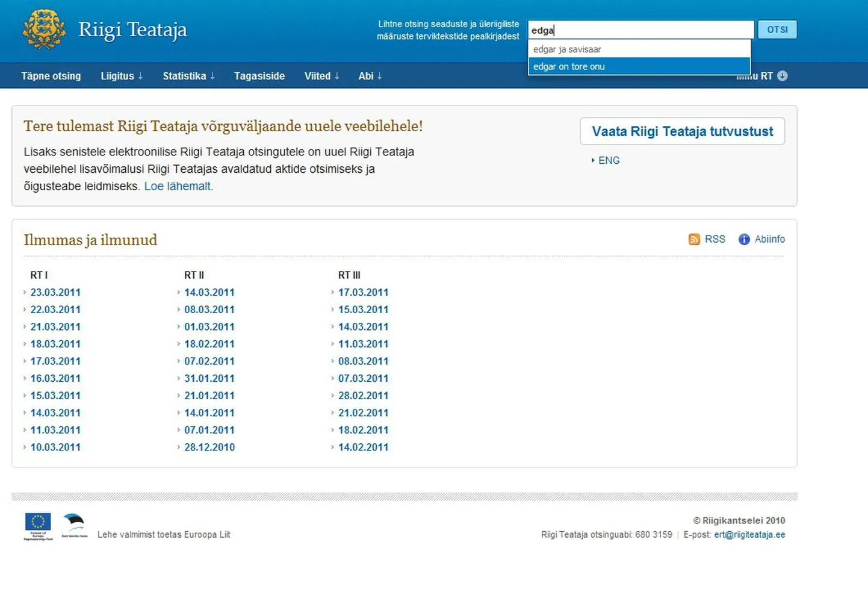Open RT I issue 22.03.2011
868x604 pixels.
coord(55,310)
